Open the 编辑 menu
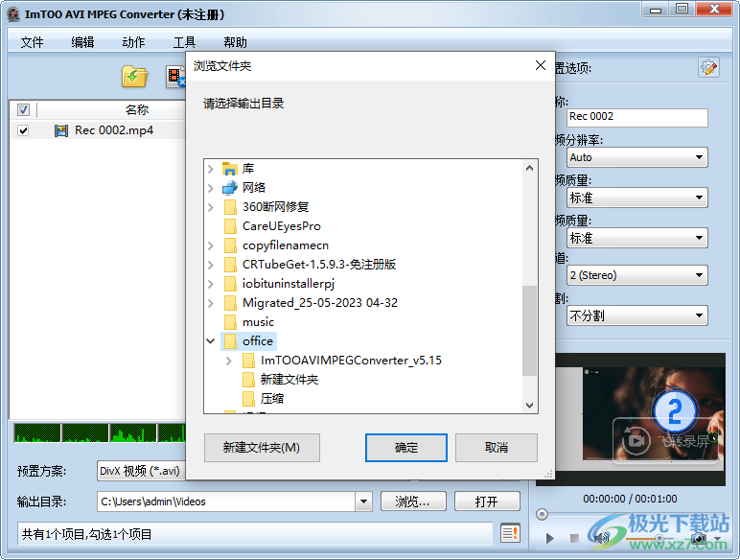740x560 pixels. (82, 42)
